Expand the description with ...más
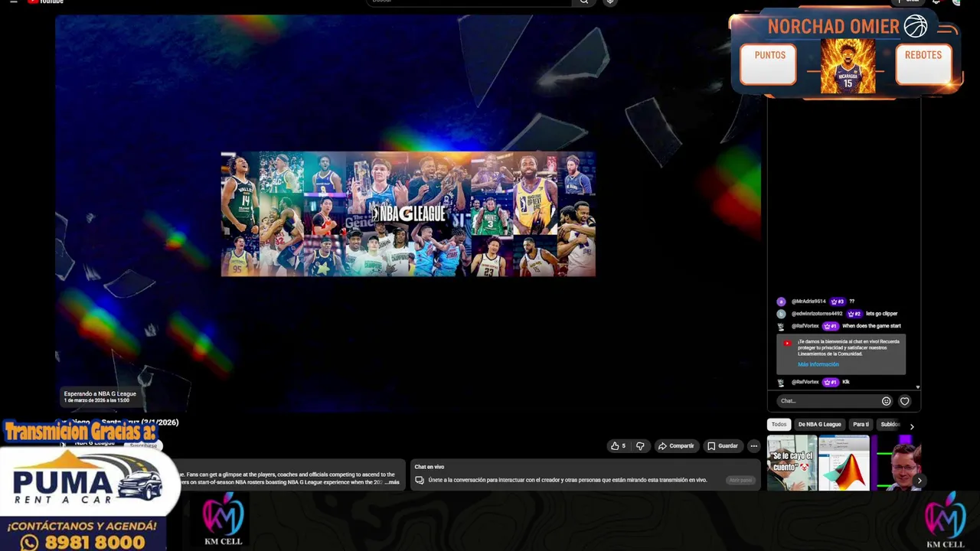This screenshot has width=980, height=551. point(392,482)
